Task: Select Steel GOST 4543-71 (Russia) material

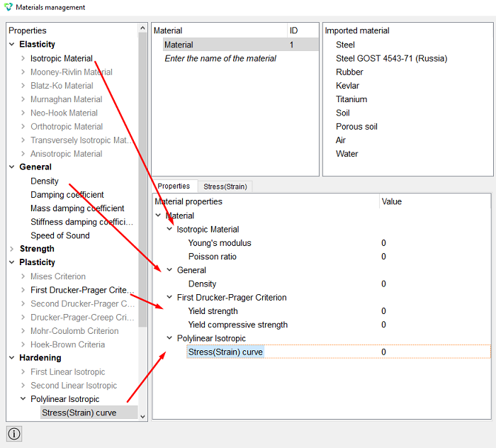Action: [x=391, y=58]
